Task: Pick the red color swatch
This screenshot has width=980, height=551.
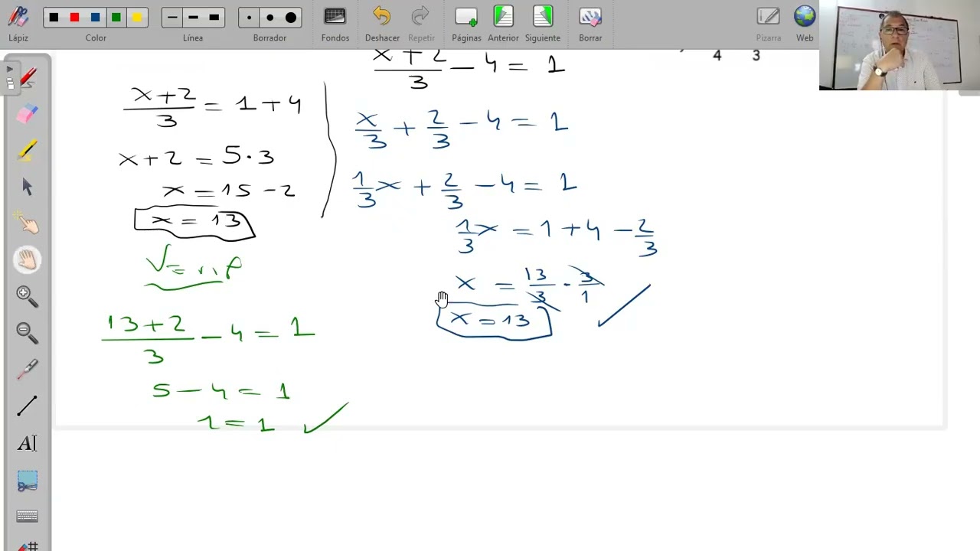Action: (74, 18)
